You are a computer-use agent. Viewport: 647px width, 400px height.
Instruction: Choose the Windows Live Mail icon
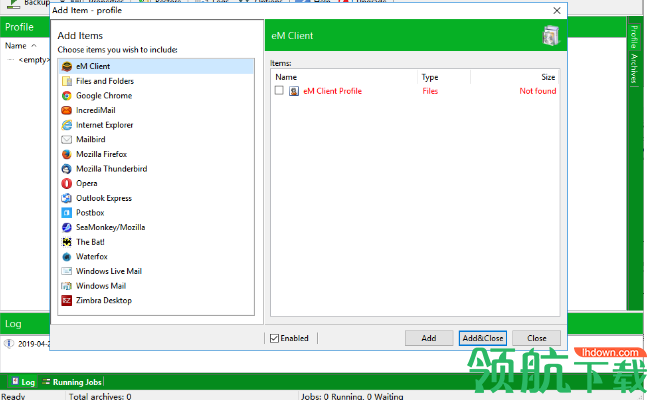(66, 271)
